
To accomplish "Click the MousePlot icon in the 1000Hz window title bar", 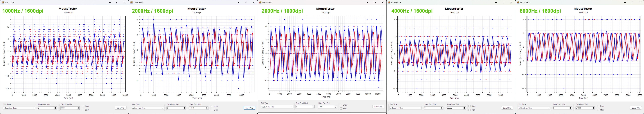I will tap(2, 2).
